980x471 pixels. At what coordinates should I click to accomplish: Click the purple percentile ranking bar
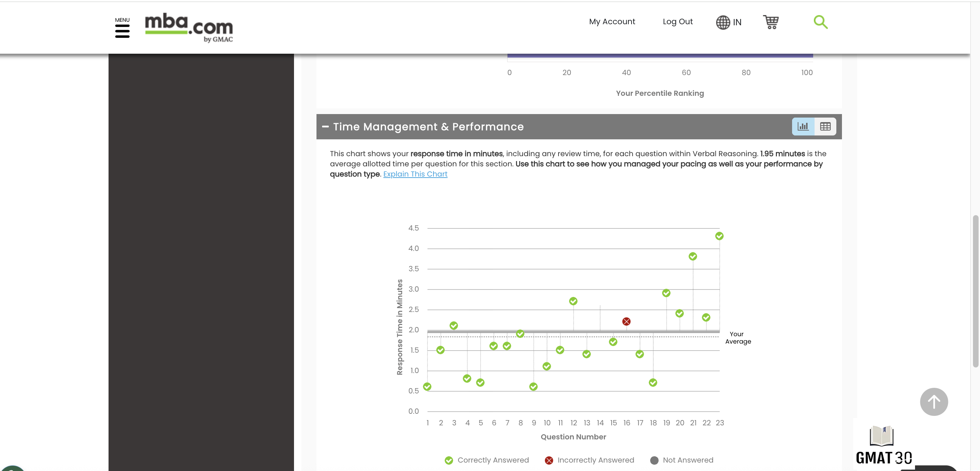(660, 55)
